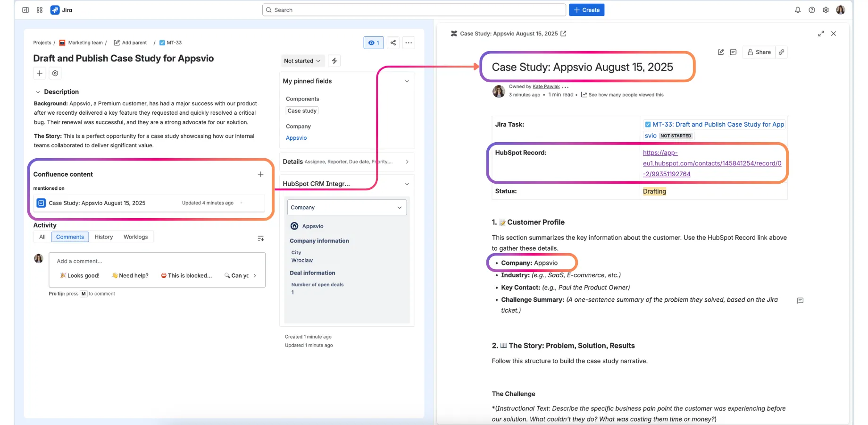Open notifications with the bell icon
This screenshot has height=425, width=868.
[x=798, y=9]
